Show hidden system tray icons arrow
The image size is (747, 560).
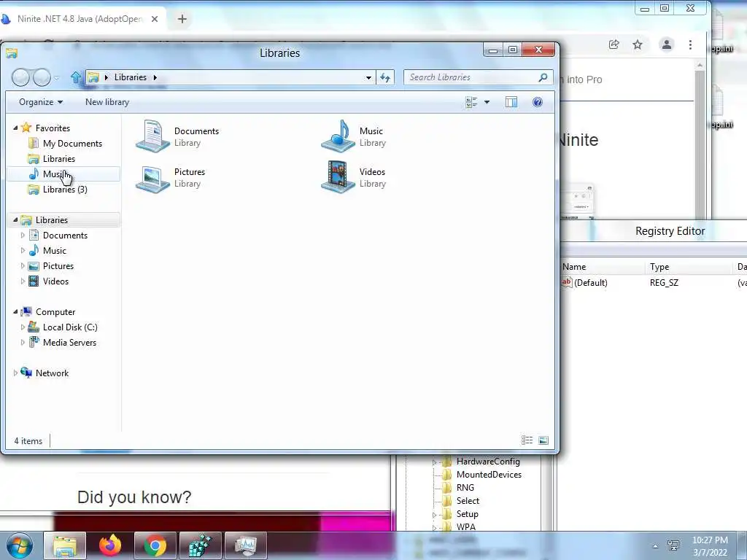(x=655, y=546)
